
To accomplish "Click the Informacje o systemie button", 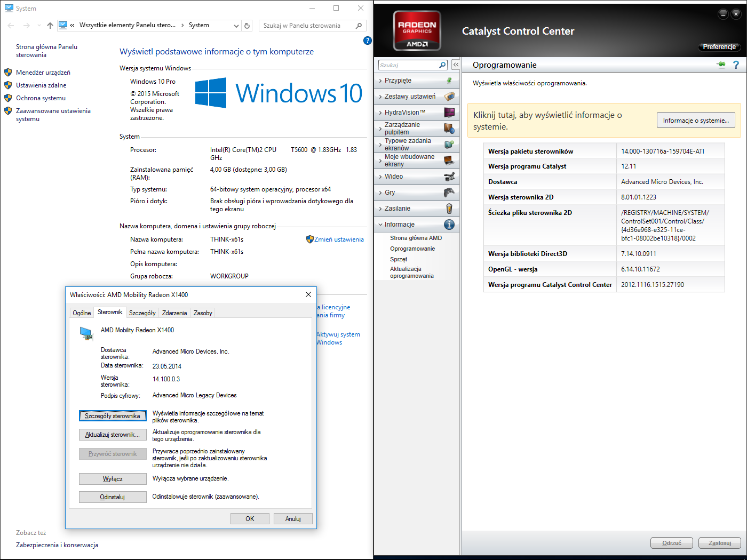I will [695, 121].
